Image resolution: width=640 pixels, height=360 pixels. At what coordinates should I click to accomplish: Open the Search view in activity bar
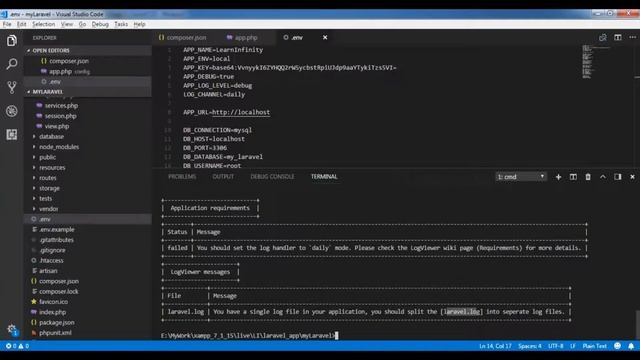(x=12, y=64)
